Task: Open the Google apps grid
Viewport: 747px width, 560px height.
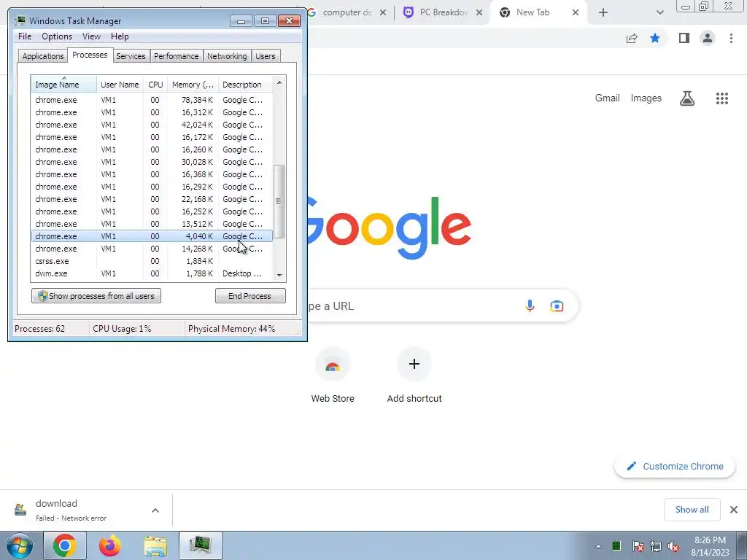Action: click(x=721, y=98)
